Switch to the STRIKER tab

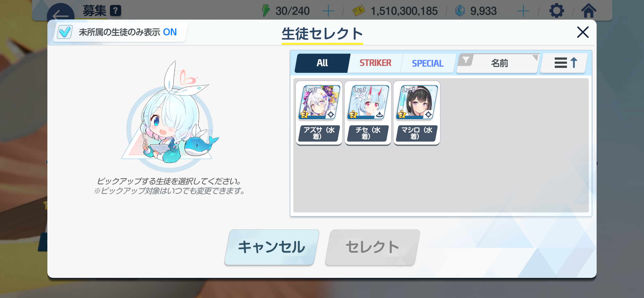375,63
